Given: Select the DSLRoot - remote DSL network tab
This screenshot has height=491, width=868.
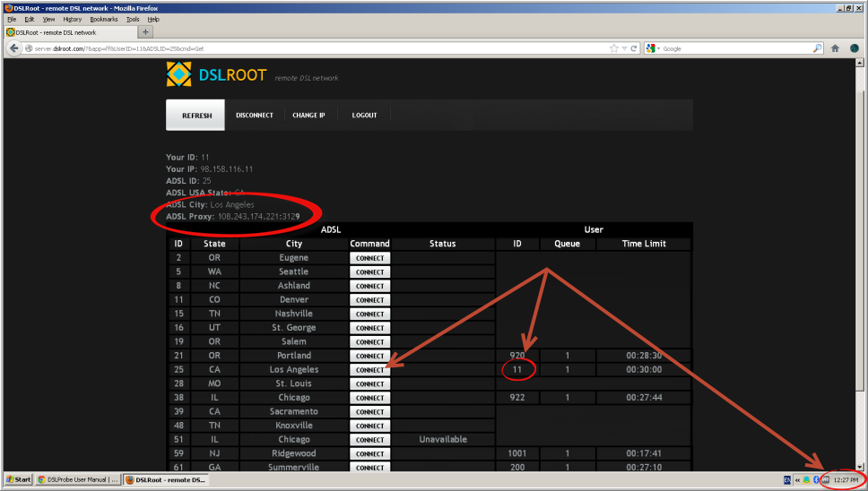Looking at the screenshot, I should point(69,32).
